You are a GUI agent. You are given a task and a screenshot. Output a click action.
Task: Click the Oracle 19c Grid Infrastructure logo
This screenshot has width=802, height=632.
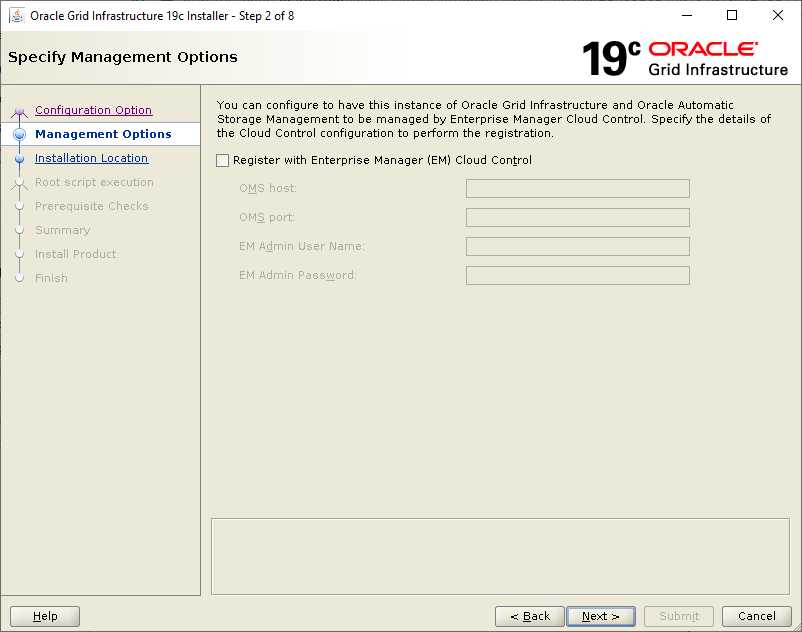click(684, 58)
